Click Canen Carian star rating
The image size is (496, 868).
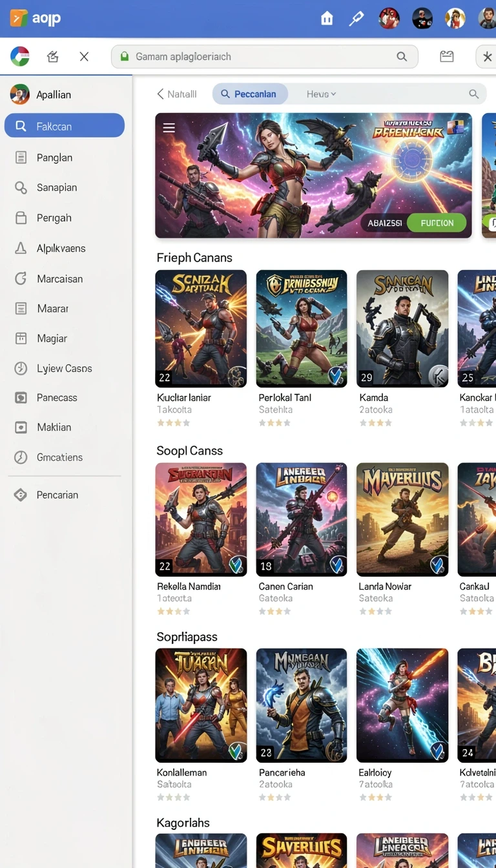(x=275, y=611)
